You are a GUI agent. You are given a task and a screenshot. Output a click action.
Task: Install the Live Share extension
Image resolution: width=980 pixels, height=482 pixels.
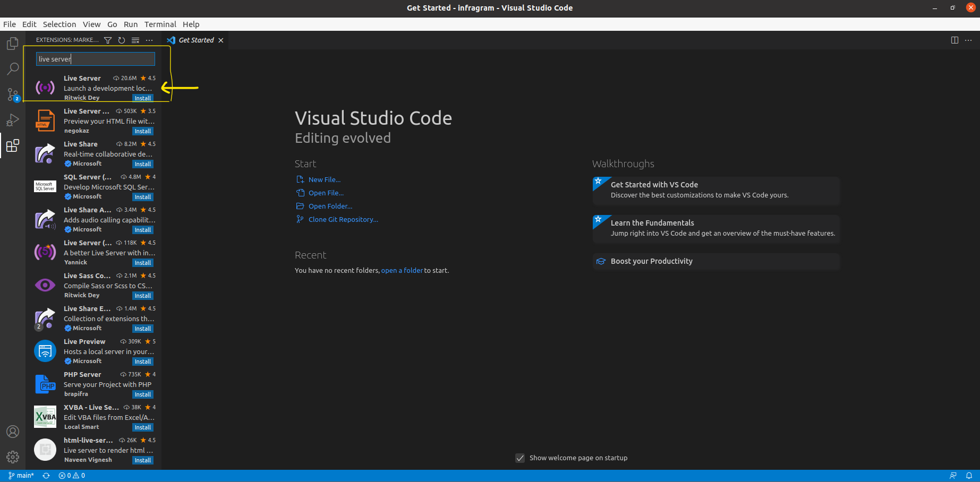pyautogui.click(x=143, y=164)
